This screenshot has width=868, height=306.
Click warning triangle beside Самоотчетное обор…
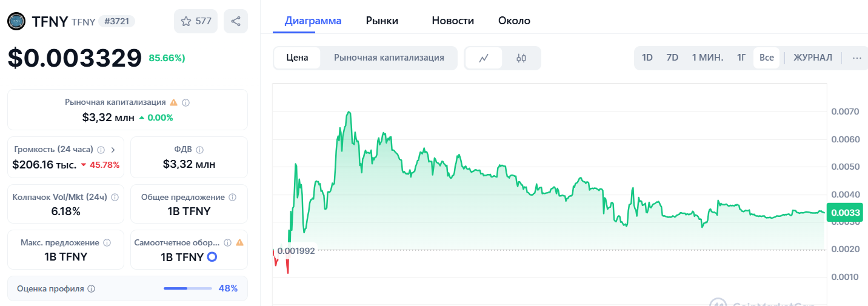[x=239, y=243]
